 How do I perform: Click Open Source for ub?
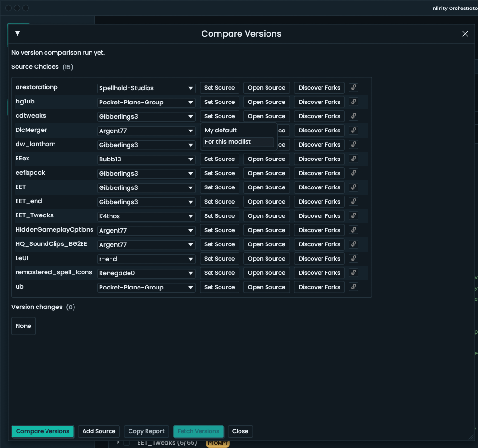coord(267,287)
